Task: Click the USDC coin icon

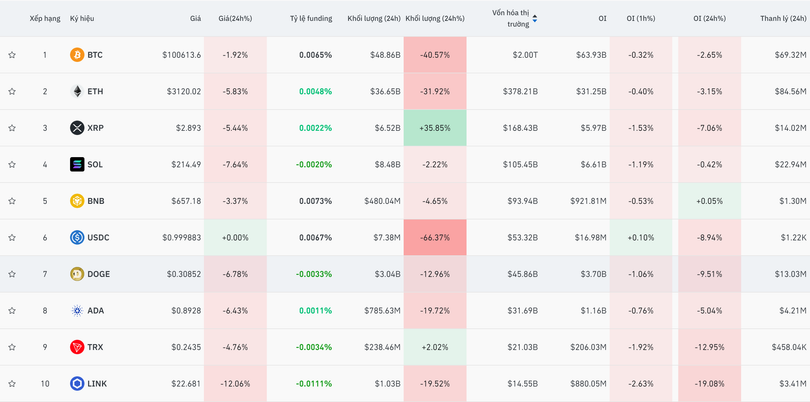Action: 77,237
